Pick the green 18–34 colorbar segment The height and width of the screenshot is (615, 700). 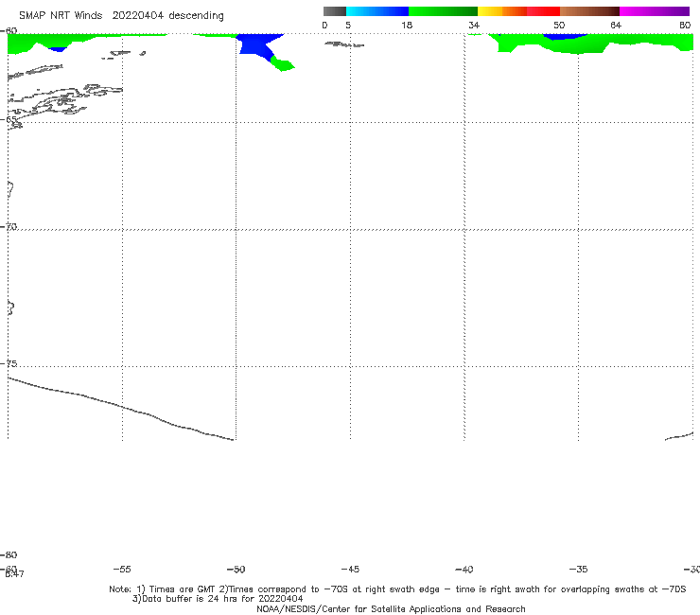pyautogui.click(x=443, y=11)
